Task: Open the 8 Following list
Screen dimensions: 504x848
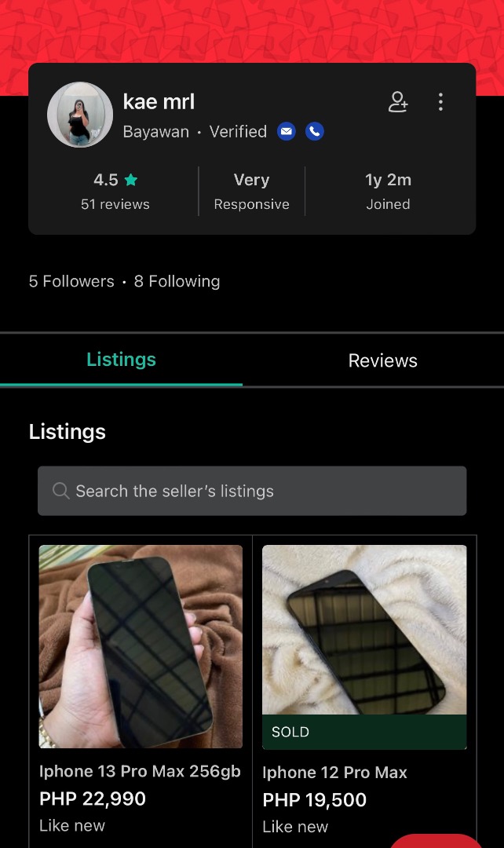Action: [x=177, y=281]
